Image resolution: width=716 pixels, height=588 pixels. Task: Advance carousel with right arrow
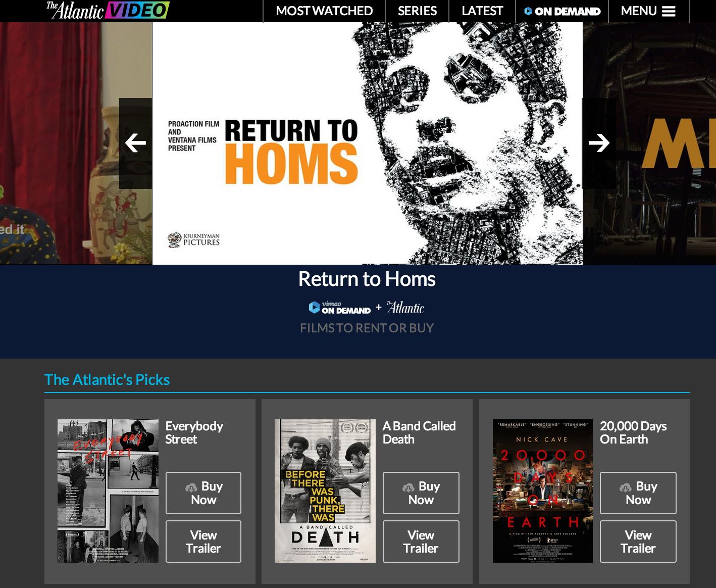point(599,143)
